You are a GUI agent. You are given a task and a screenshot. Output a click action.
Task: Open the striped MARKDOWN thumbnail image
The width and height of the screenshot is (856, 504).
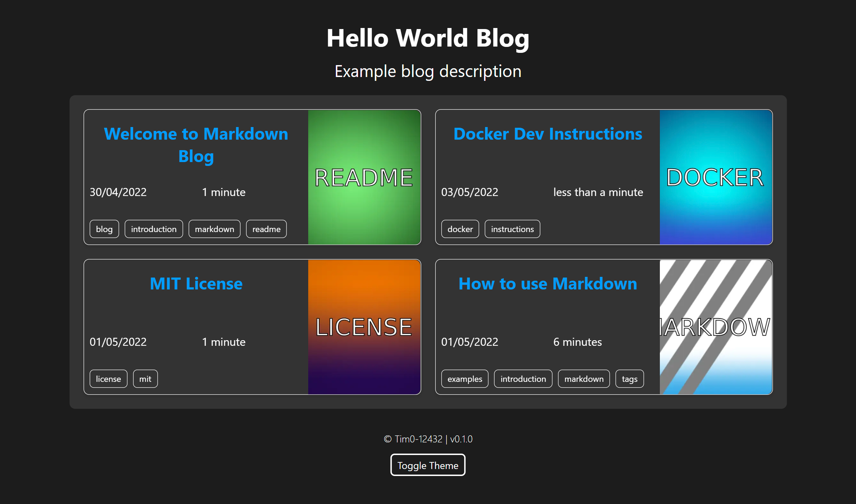click(716, 327)
